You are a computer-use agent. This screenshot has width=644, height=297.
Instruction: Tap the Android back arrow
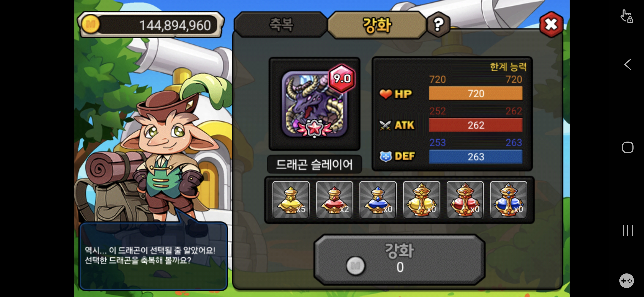[627, 65]
